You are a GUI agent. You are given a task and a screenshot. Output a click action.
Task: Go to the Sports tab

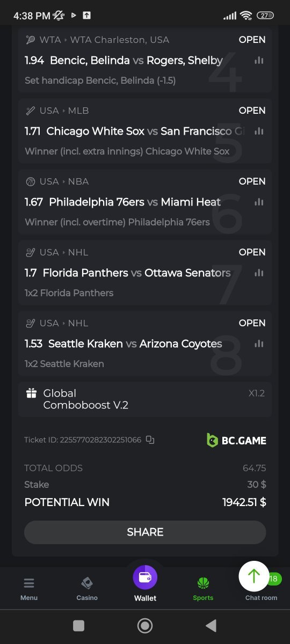(x=203, y=589)
